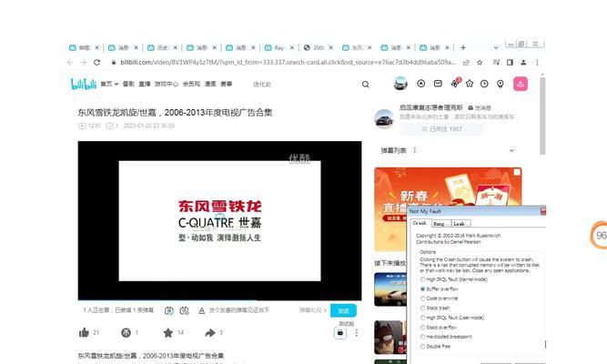Select the Crash tab in Not My Fault
The width and height of the screenshot is (607, 364).
point(420,223)
